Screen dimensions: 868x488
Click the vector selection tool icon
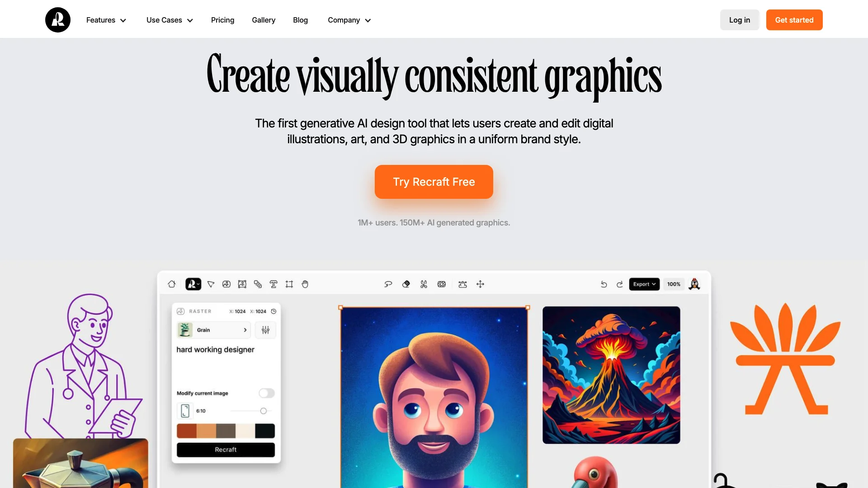point(211,284)
